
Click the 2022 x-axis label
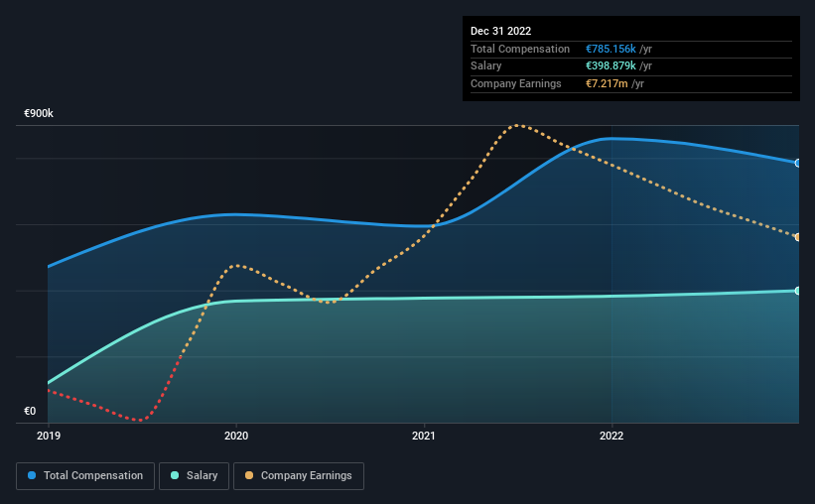point(611,436)
